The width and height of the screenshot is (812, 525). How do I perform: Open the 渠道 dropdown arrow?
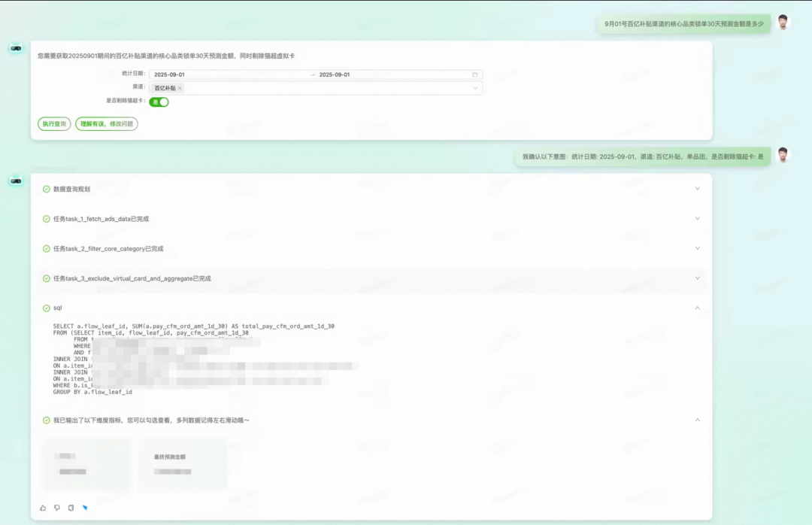pyautogui.click(x=475, y=88)
